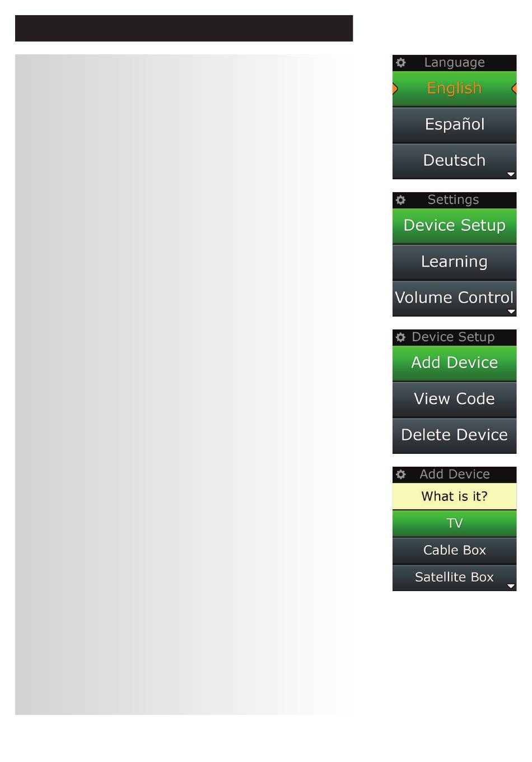Pick TV as the device type
The width and height of the screenshot is (532, 762).
tap(454, 523)
